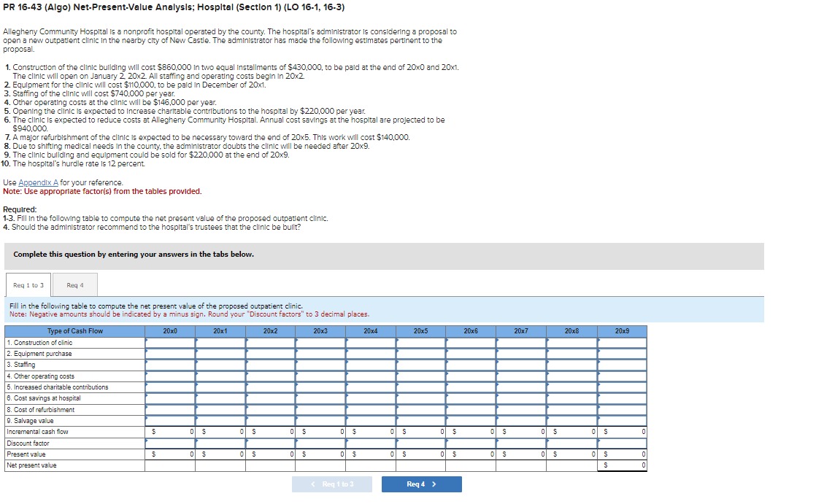
Task: Click the disabled Req 1 to 3 button
Action: click(x=332, y=484)
